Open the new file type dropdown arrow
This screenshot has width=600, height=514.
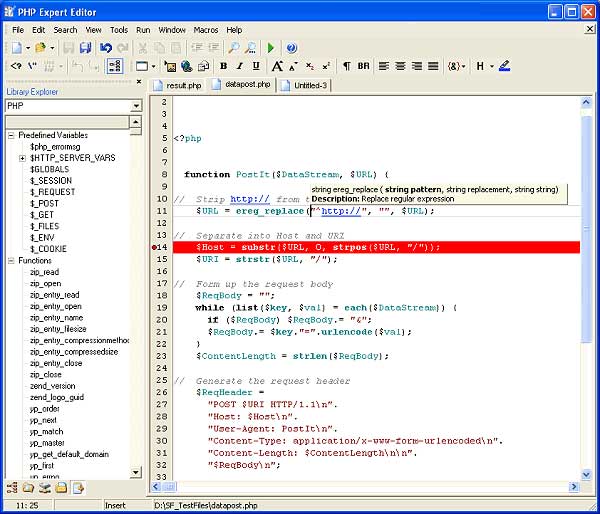click(x=28, y=48)
